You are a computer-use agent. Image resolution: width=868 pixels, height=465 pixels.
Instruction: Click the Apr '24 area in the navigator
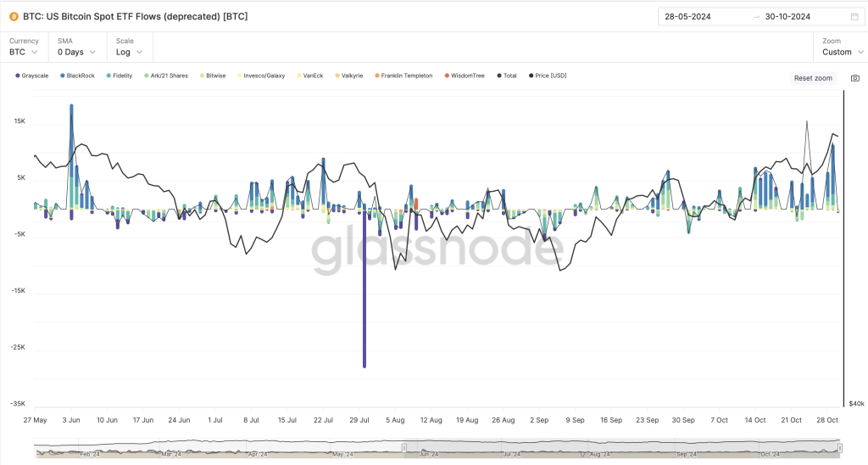[x=258, y=454]
